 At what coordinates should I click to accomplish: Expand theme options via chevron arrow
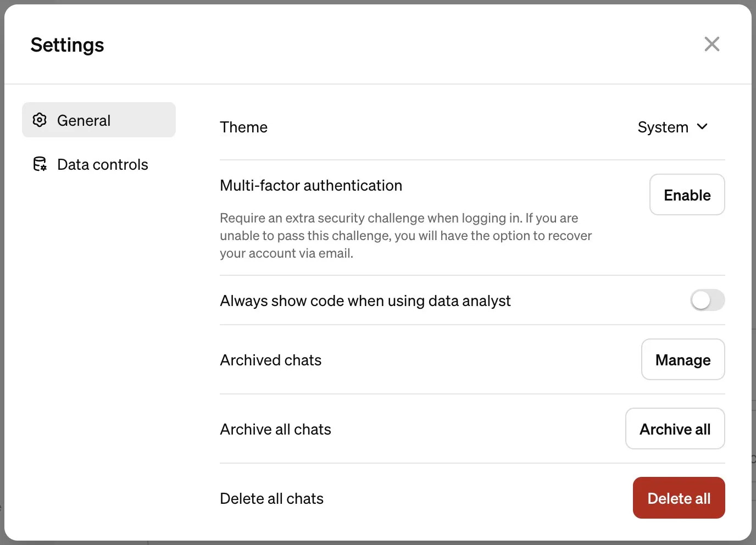pyautogui.click(x=702, y=127)
